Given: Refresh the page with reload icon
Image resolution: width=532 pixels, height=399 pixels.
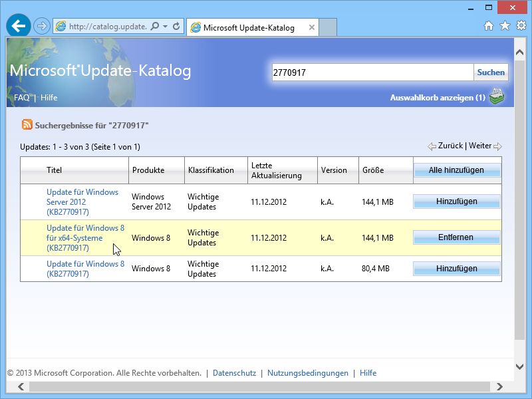Looking at the screenshot, I should (176, 26).
